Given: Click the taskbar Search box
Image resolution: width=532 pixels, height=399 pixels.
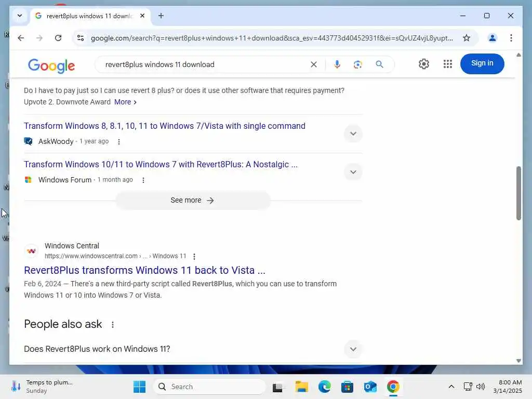Looking at the screenshot, I should pos(209,387).
